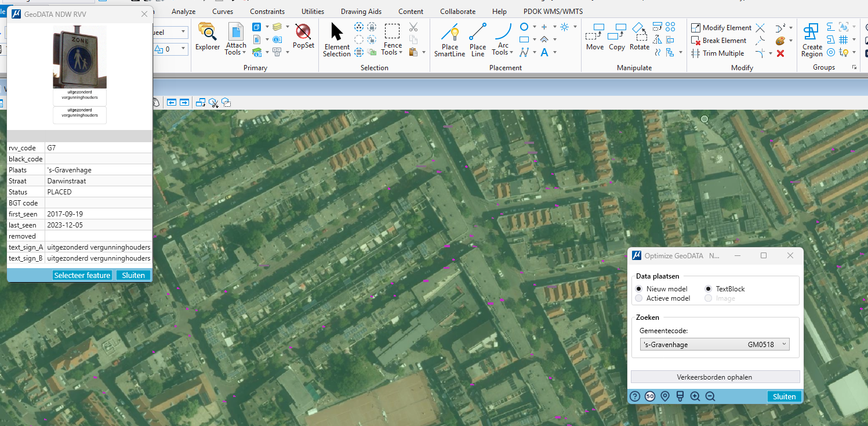
Task: Click the Modify Element tool
Action: (721, 28)
